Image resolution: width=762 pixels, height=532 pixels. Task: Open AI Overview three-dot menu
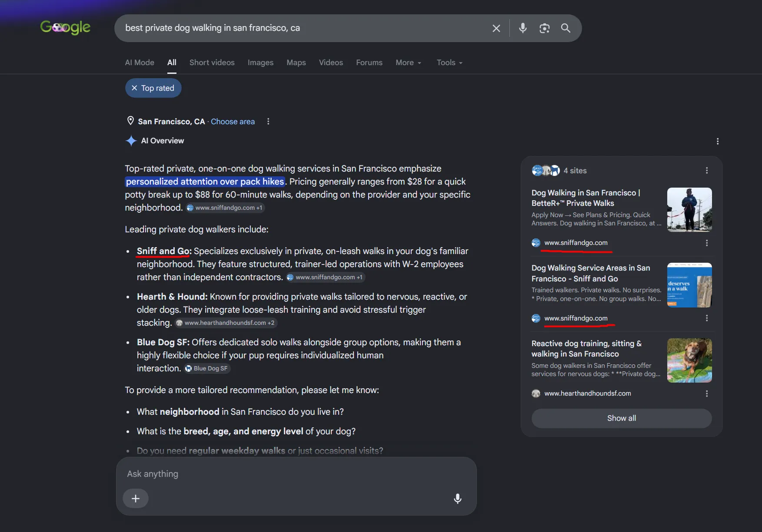click(717, 141)
